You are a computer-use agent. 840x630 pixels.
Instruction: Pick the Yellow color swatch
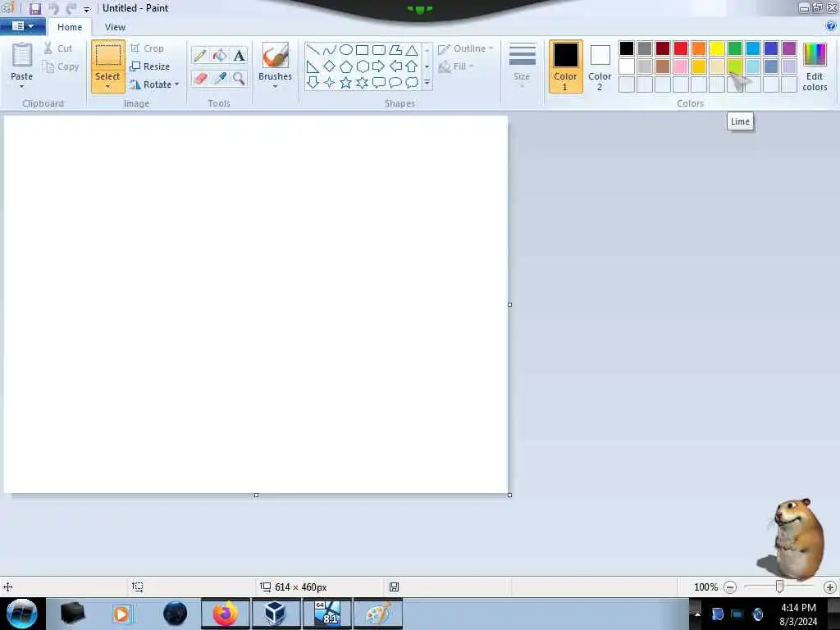point(717,48)
